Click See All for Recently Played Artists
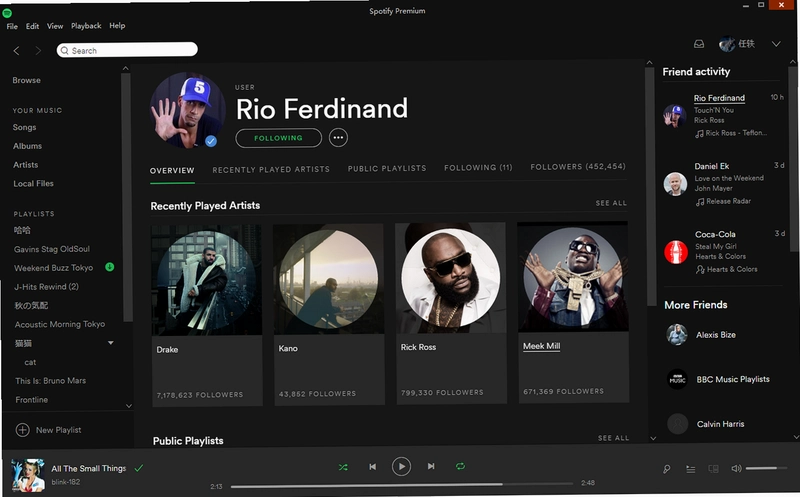 point(611,203)
